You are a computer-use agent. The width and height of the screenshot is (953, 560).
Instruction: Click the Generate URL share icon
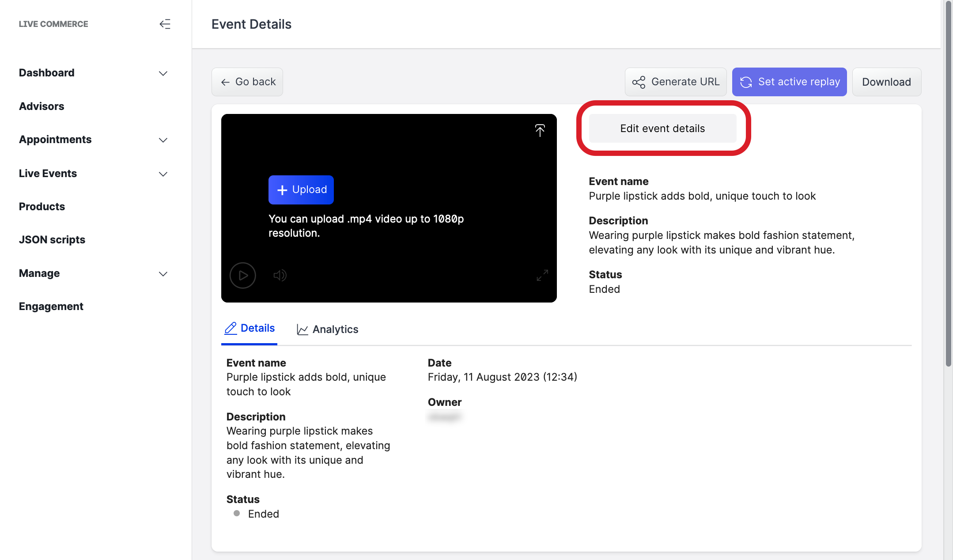click(x=639, y=82)
